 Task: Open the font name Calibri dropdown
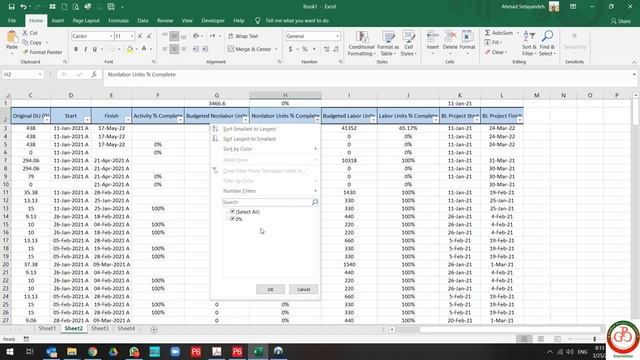(111, 36)
